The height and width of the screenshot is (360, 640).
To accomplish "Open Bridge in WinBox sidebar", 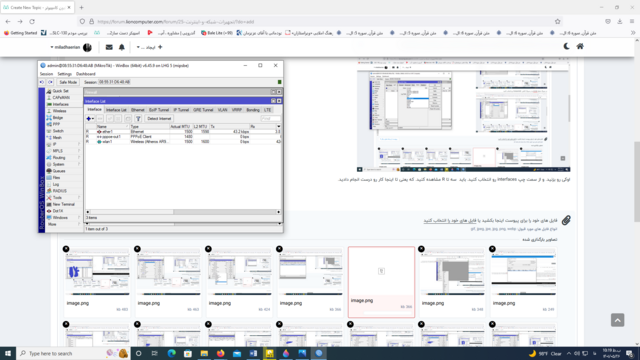I will pyautogui.click(x=58, y=118).
